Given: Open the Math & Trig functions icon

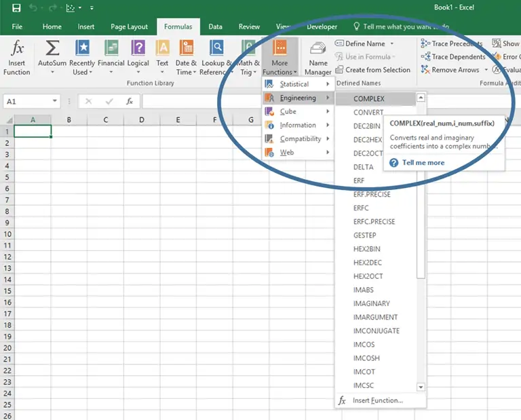Looking at the screenshot, I should (x=248, y=47).
